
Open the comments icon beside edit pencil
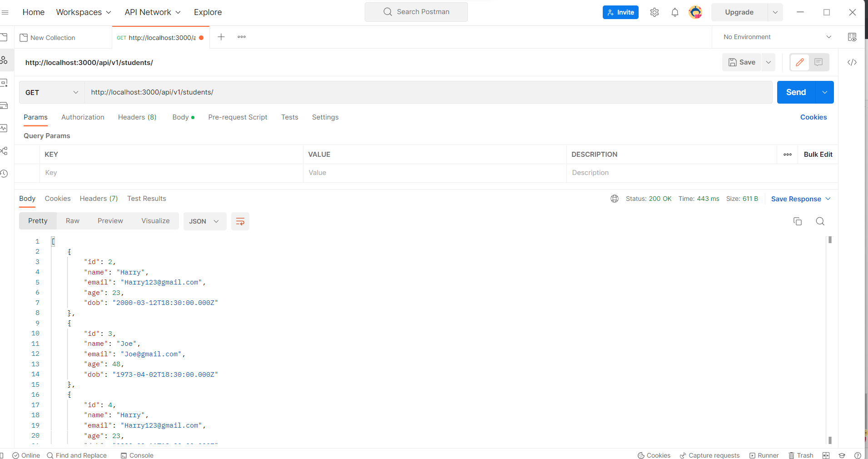818,62
